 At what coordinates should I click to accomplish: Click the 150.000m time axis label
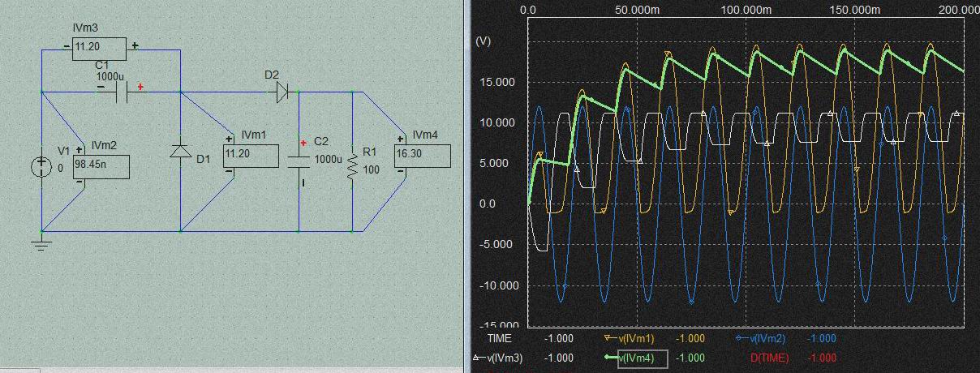(x=856, y=10)
